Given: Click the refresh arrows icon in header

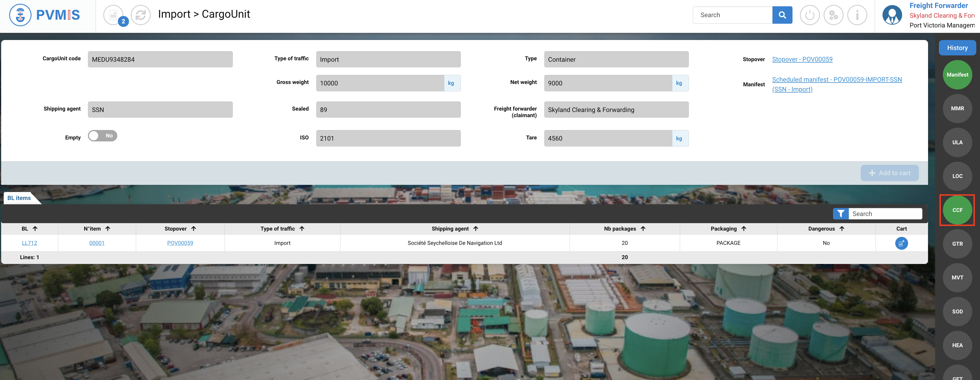Looking at the screenshot, I should [140, 15].
